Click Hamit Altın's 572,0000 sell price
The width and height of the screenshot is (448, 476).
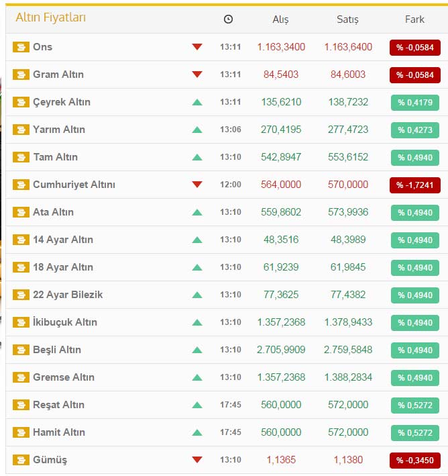pos(347,432)
